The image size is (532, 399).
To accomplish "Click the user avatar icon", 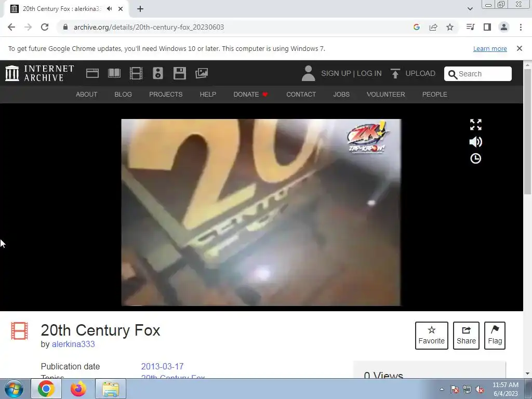I will click(x=308, y=73).
